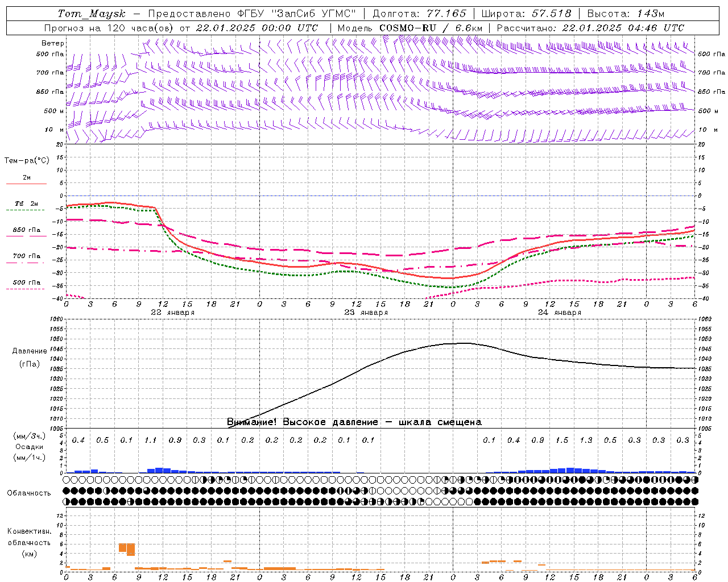Click the line sample under temperature '2м' legend
The image size is (728, 582).
(26, 184)
